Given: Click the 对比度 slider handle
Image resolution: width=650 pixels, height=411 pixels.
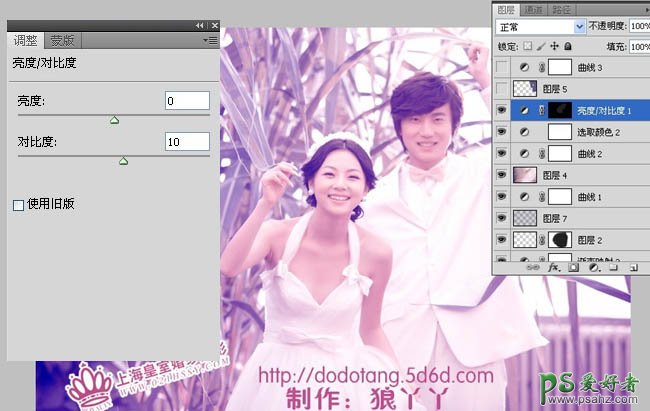Looking at the screenshot, I should pyautogui.click(x=123, y=160).
